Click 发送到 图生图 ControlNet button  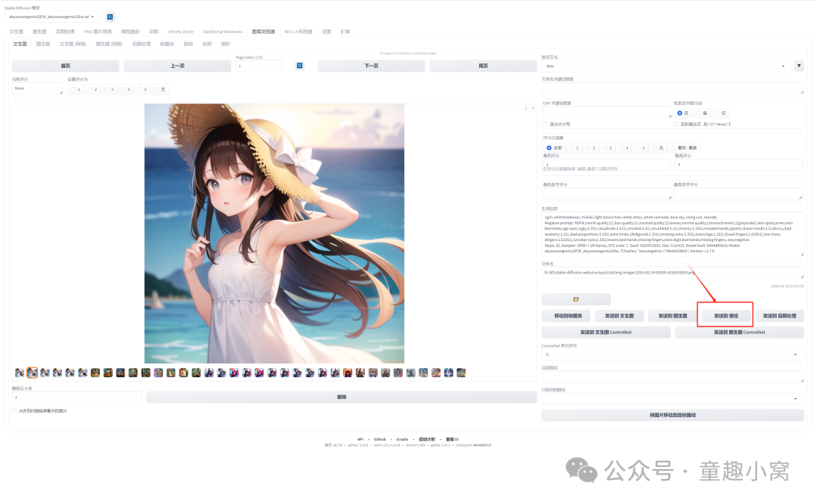pos(740,332)
